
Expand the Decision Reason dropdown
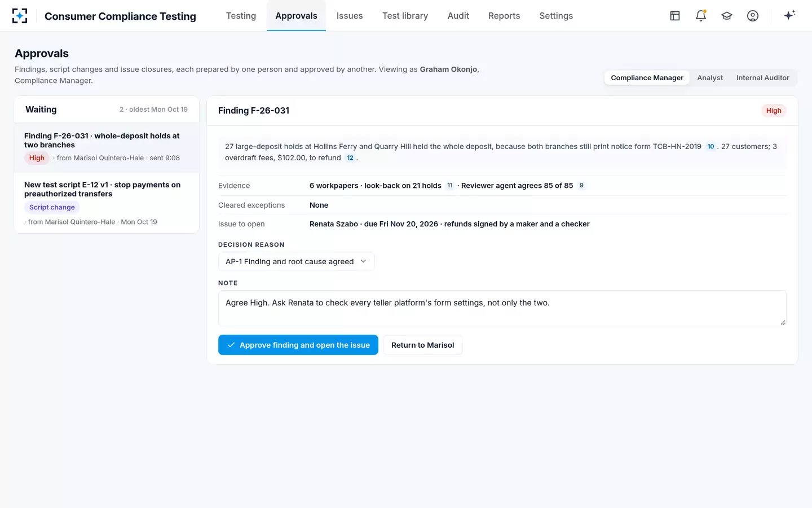click(x=296, y=261)
